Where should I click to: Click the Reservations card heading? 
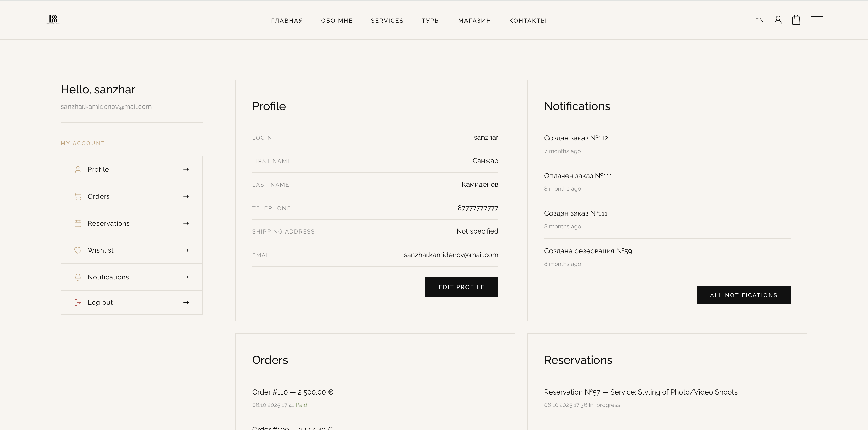tap(578, 360)
